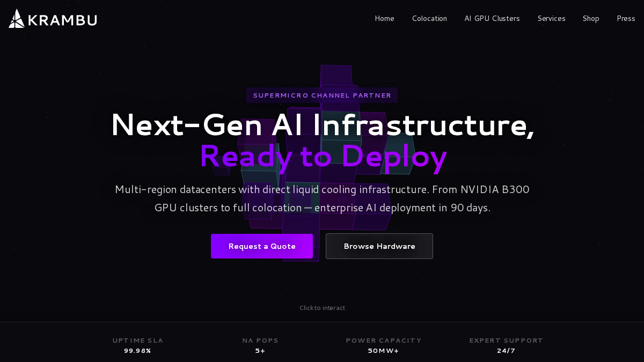Image resolution: width=644 pixels, height=362 pixels.
Task: Click the Request a Quote button
Action: tap(262, 246)
